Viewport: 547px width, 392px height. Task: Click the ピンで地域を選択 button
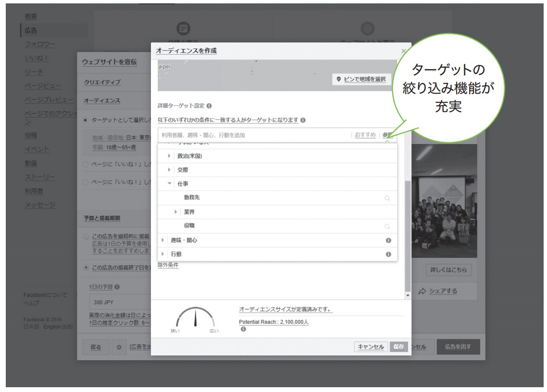click(x=361, y=79)
